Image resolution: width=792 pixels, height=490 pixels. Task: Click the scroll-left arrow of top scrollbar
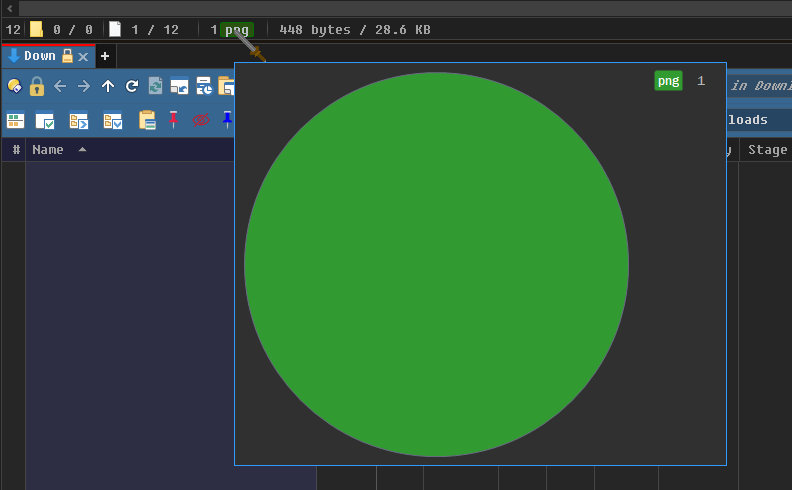click(x=10, y=8)
